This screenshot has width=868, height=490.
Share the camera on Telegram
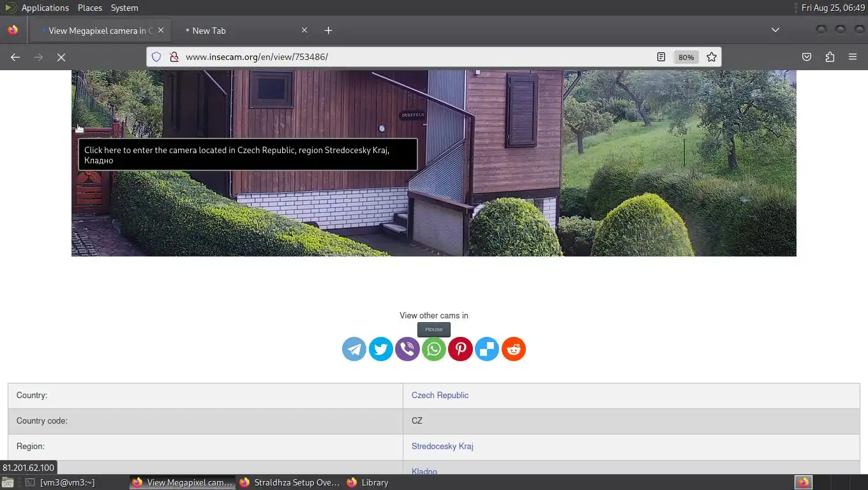354,349
